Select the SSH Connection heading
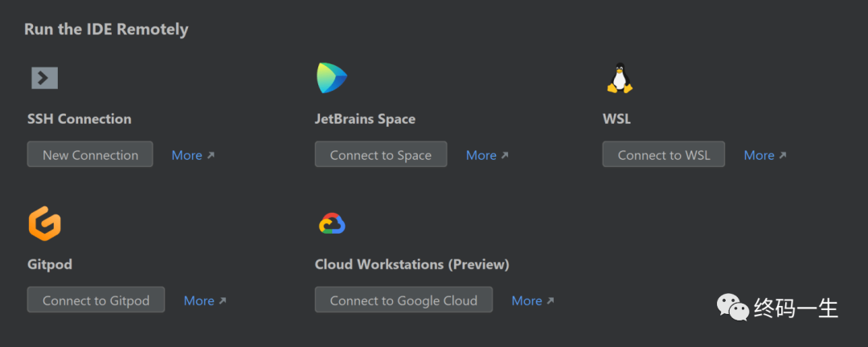 point(79,119)
